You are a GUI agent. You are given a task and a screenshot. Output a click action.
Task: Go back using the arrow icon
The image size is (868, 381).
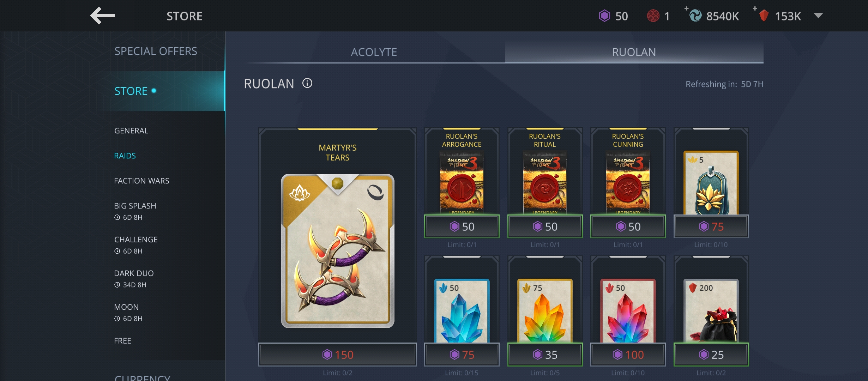point(102,16)
